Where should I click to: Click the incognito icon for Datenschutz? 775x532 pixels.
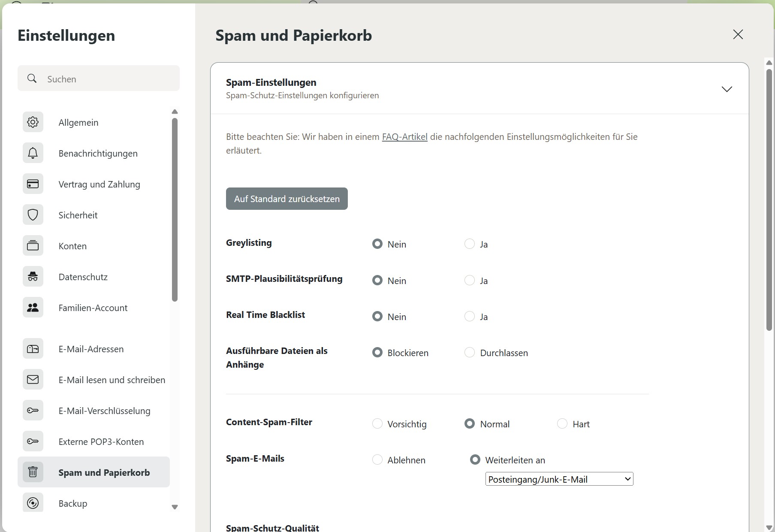click(x=33, y=277)
